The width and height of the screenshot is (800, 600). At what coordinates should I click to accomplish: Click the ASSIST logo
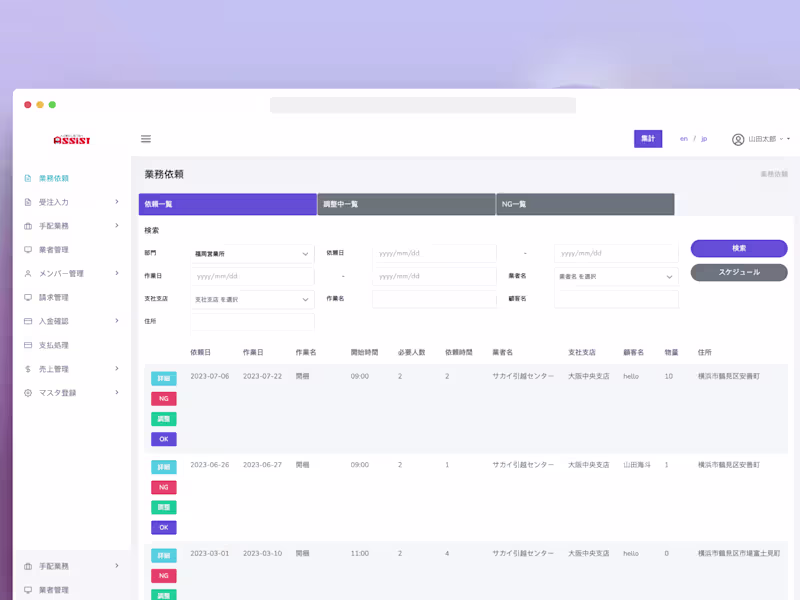coord(71,139)
